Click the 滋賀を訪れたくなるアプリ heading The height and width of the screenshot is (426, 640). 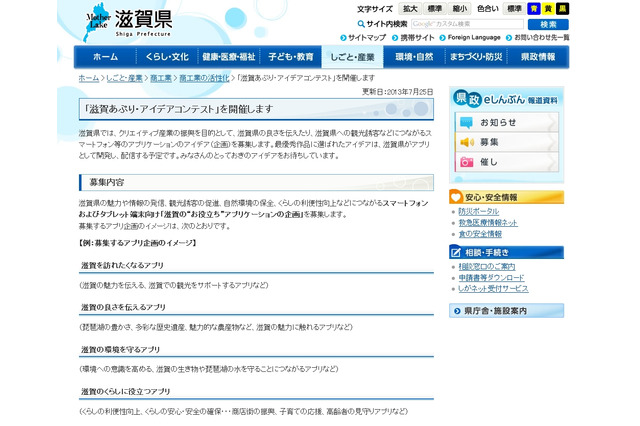tap(122, 265)
